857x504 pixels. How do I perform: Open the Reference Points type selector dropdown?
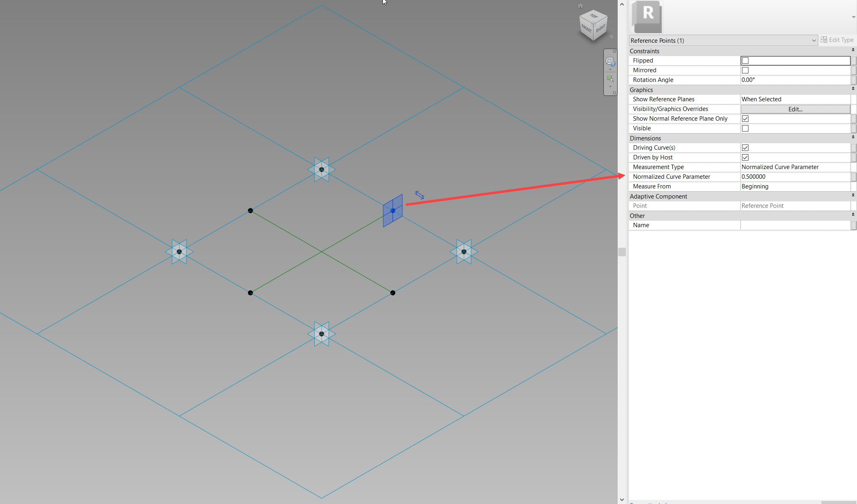tap(813, 40)
